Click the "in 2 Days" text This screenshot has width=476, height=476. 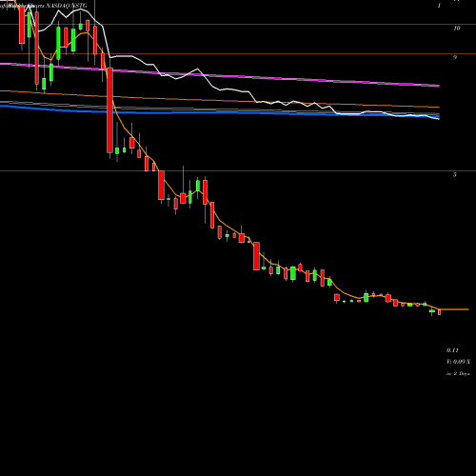pos(458,374)
